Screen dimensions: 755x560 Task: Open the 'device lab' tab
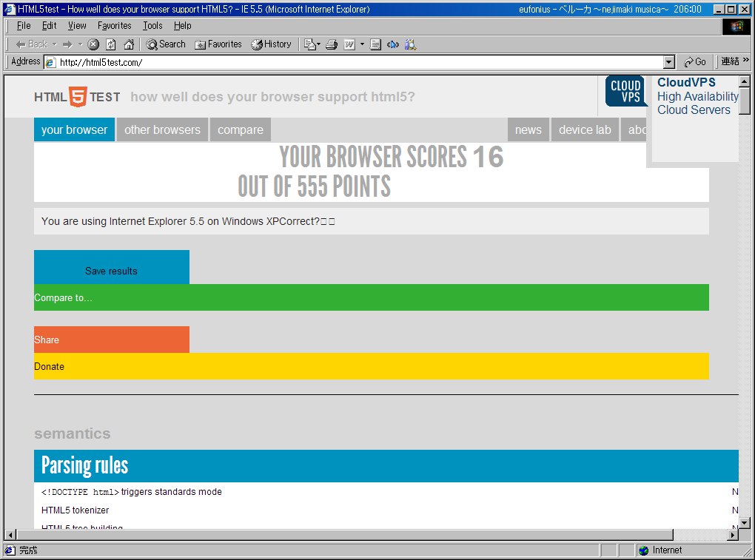tap(585, 130)
